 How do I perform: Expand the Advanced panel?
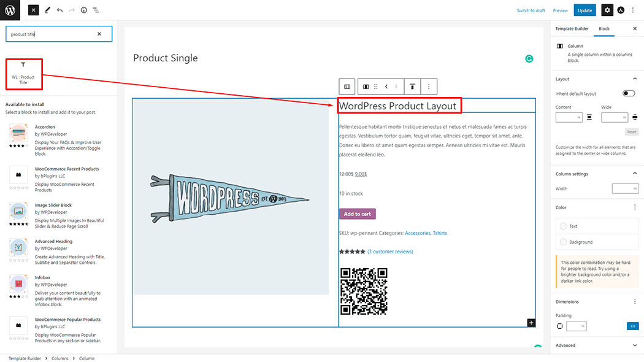pos(635,345)
